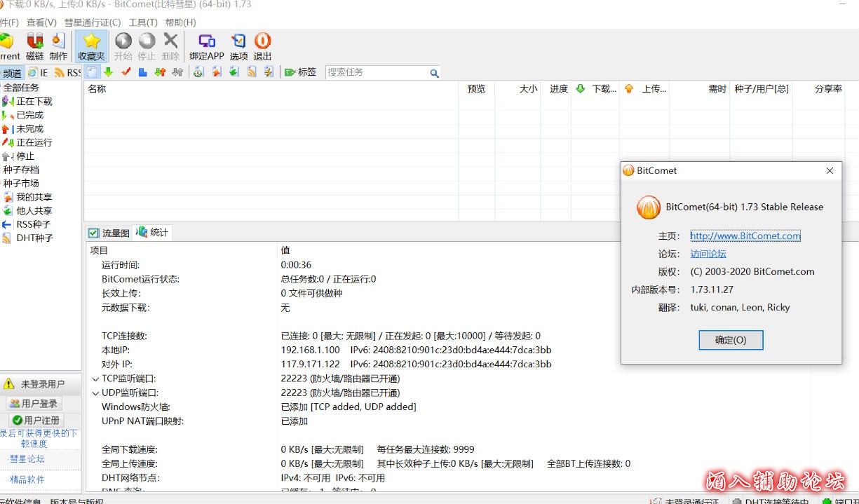Click the red checkmark completed filter icon
Image resolution: width=859 pixels, height=504 pixels.
(126, 72)
